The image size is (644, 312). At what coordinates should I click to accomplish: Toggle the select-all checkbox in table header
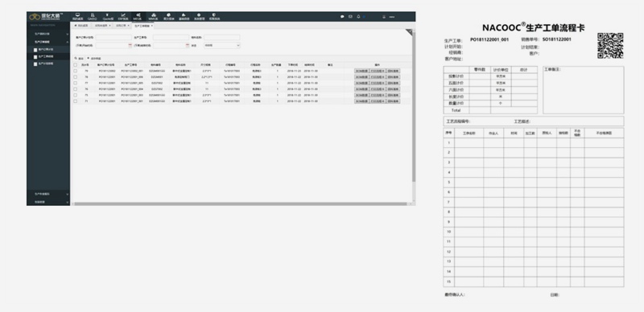[x=75, y=65]
